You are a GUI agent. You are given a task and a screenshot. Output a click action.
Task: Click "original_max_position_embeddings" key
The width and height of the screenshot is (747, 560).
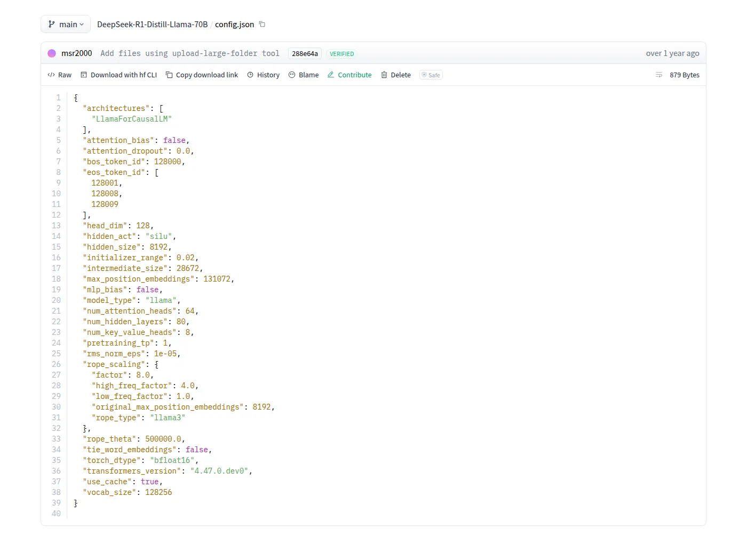(x=168, y=407)
